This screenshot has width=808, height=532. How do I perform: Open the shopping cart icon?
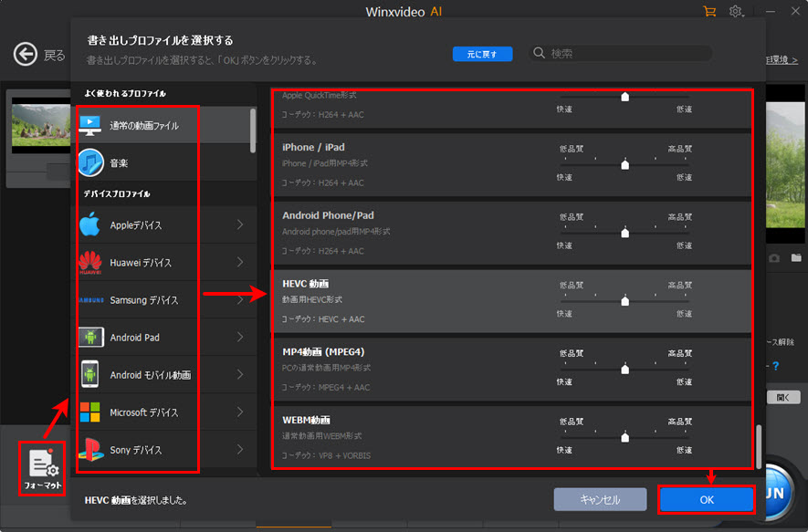(709, 11)
